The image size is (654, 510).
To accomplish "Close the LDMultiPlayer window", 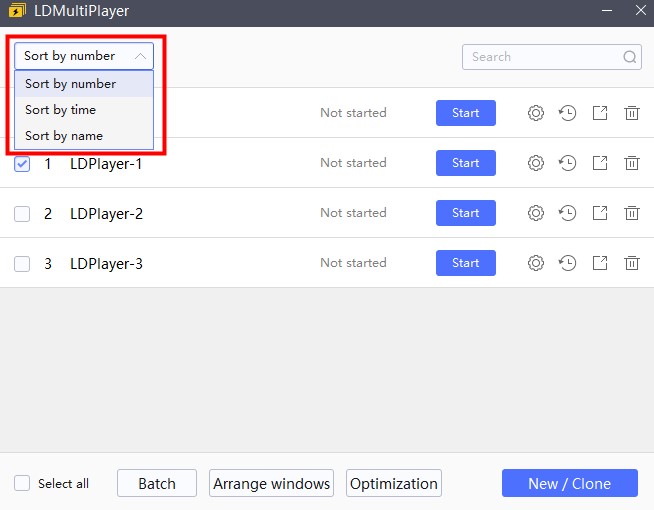I will click(641, 10).
